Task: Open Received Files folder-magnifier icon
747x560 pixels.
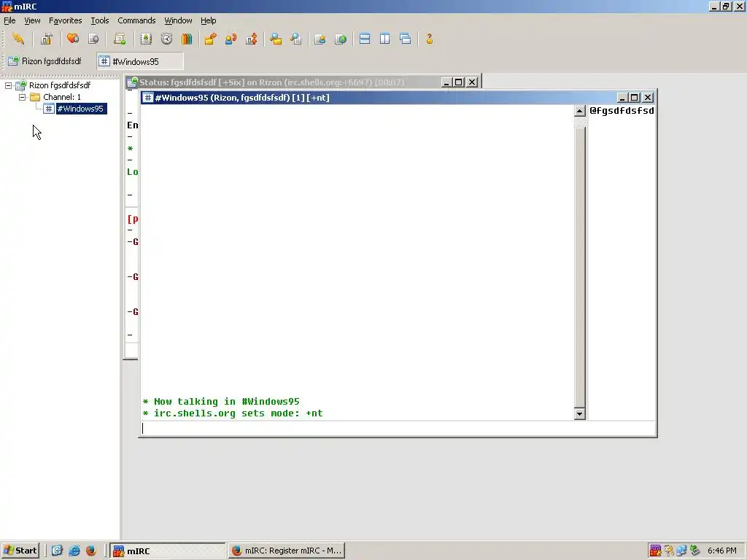Action: coord(275,39)
